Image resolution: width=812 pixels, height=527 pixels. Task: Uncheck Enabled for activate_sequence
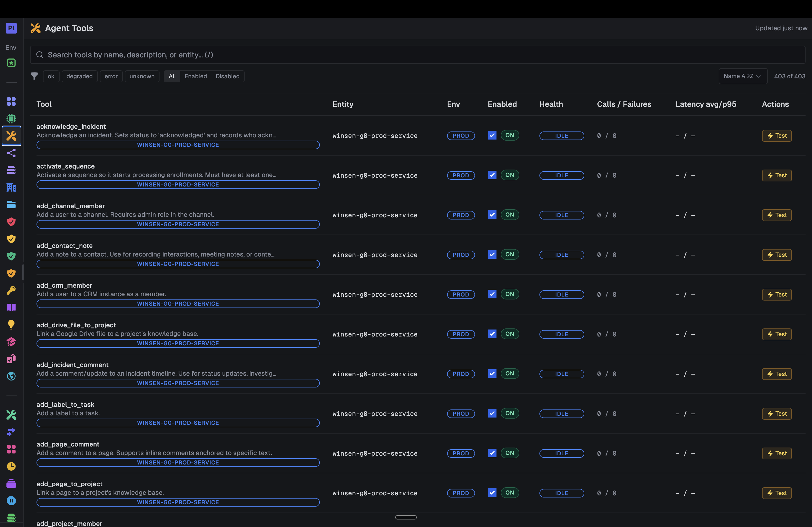[x=492, y=175]
